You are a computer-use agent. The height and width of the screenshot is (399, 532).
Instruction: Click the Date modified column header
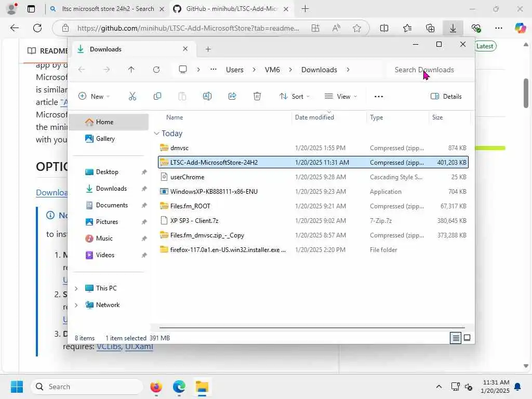point(314,117)
